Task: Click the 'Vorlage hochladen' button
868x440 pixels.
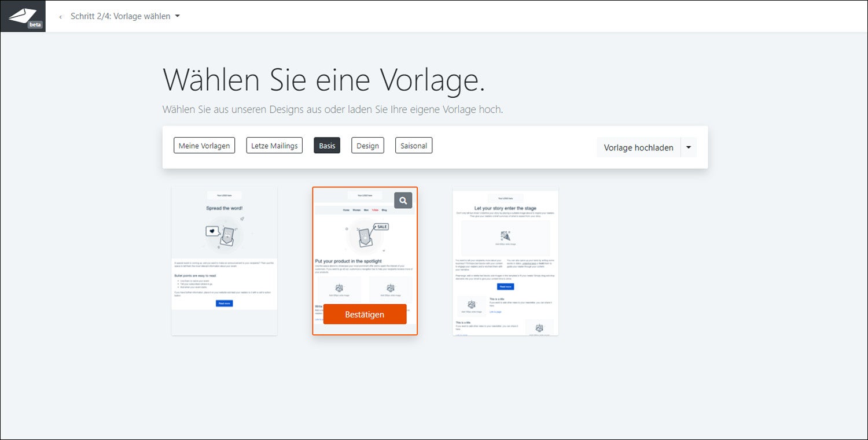Action: (638, 147)
